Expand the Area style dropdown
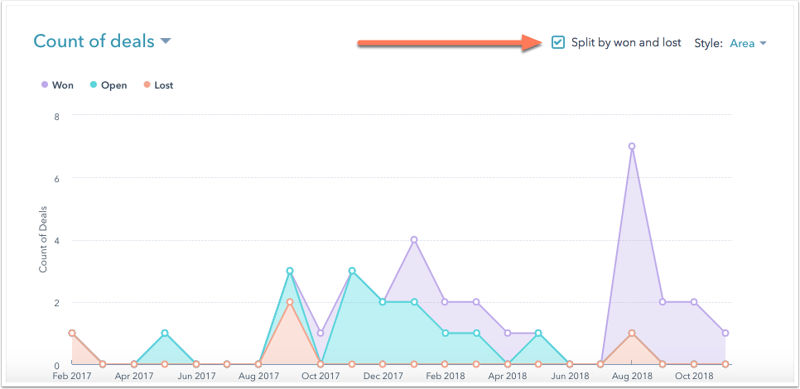 pos(748,43)
